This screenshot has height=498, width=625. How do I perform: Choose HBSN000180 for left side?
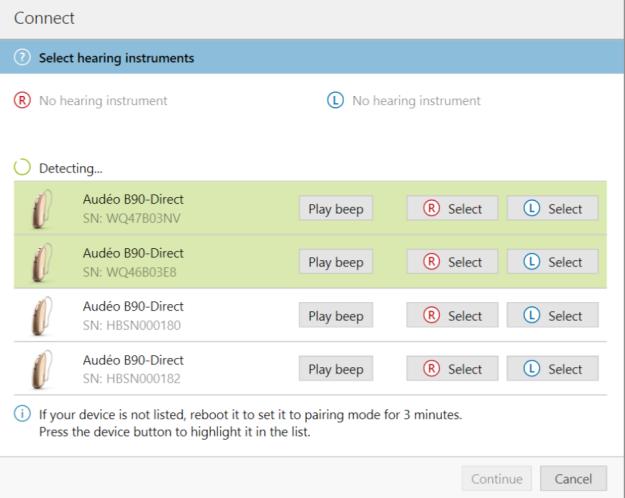552,315
